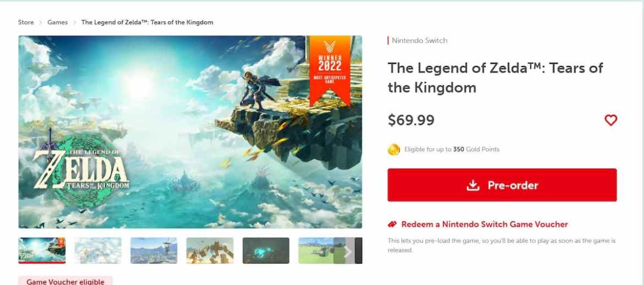Click the red Pre-order button
Viewport: 644px width, 285px height.
pyautogui.click(x=502, y=185)
